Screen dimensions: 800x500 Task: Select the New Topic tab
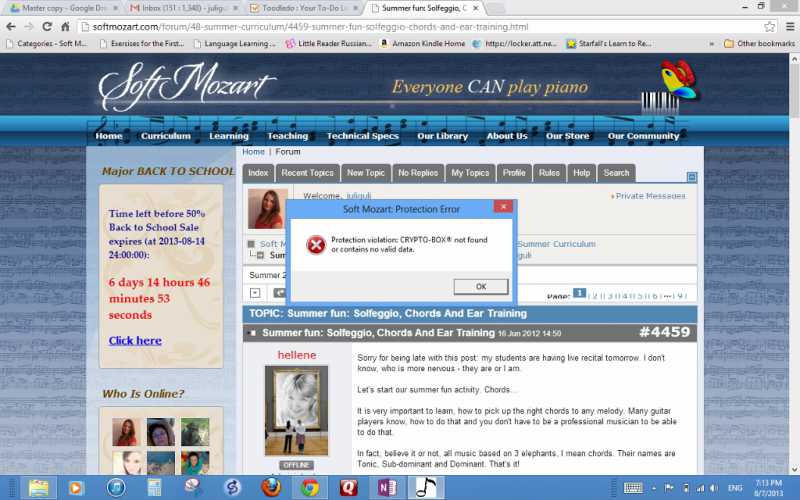coord(366,173)
